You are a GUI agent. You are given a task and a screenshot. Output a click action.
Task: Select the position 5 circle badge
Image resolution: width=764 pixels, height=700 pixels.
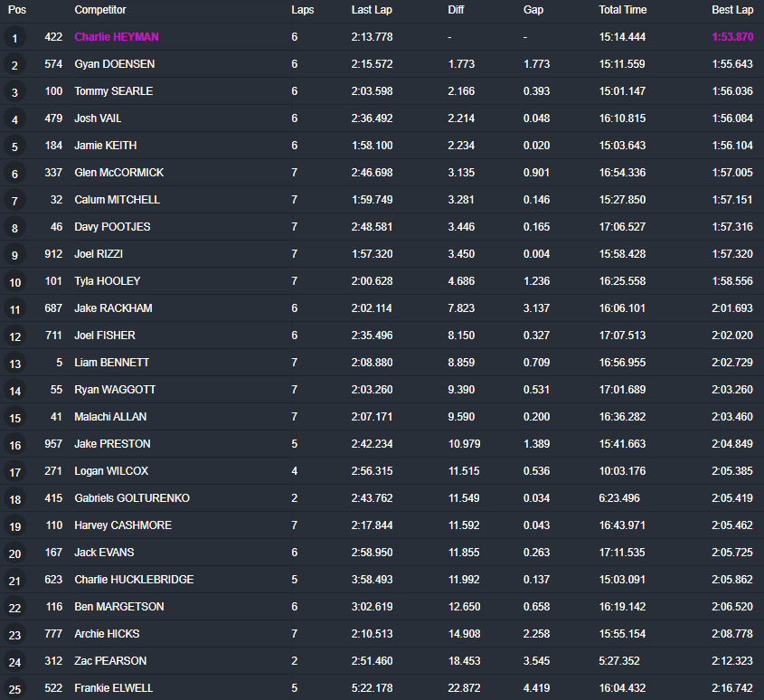point(14,147)
